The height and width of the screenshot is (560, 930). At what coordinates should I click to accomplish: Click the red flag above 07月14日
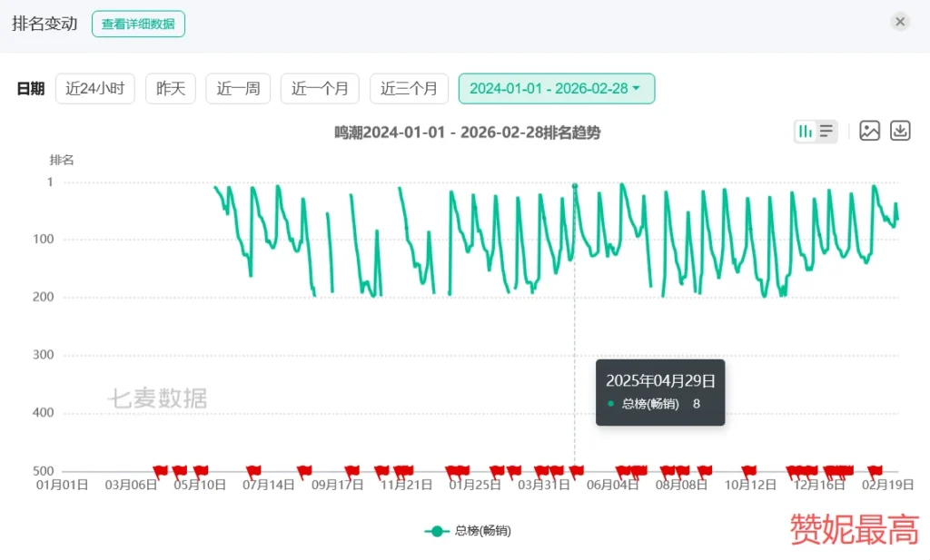pyautogui.click(x=254, y=470)
